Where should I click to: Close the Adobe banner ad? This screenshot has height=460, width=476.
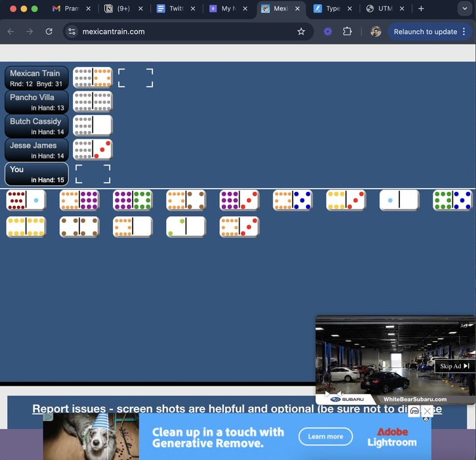[x=427, y=411]
